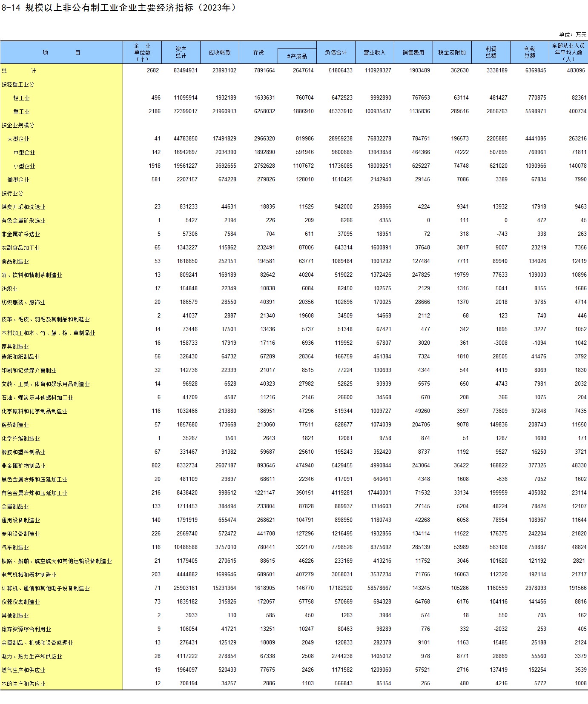
Task: Click the 总计 row label
Action: pos(19,71)
